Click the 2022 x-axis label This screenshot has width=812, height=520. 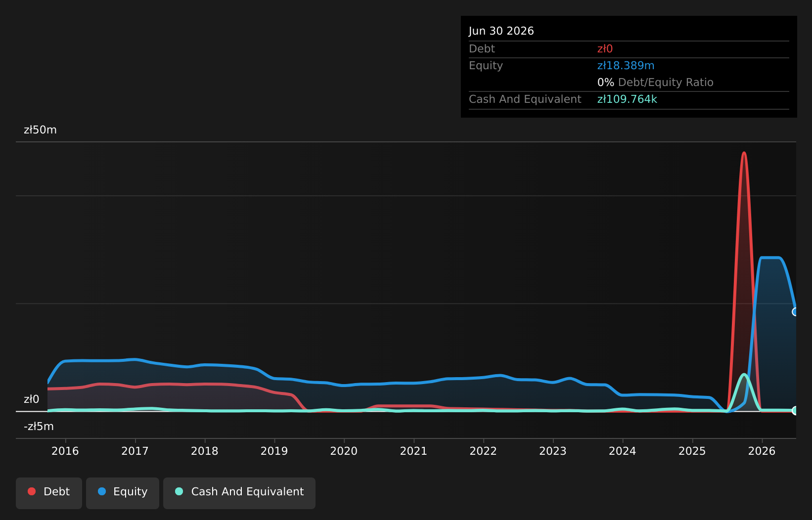click(483, 451)
